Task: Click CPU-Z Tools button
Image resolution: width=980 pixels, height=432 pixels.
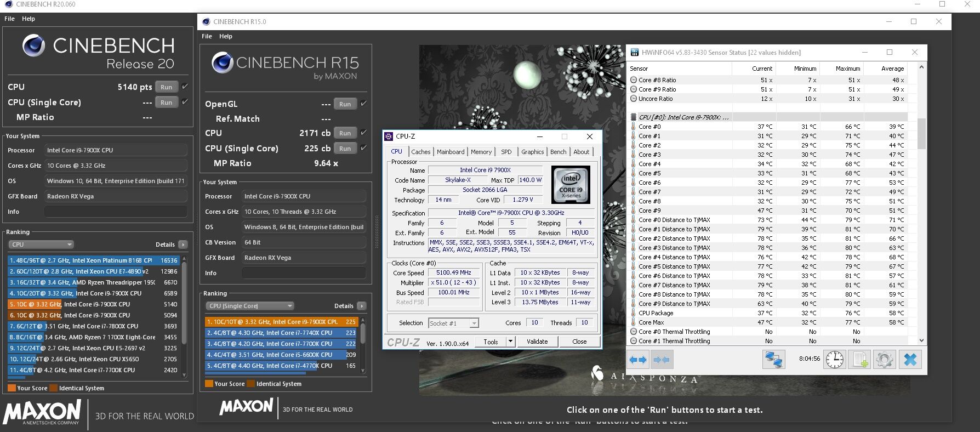Action: (x=491, y=342)
